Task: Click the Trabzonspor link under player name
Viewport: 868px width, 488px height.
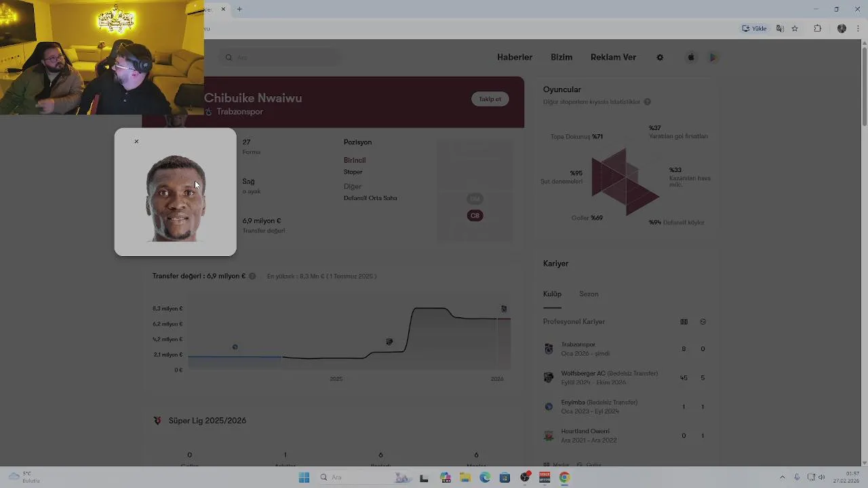Action: [239, 112]
